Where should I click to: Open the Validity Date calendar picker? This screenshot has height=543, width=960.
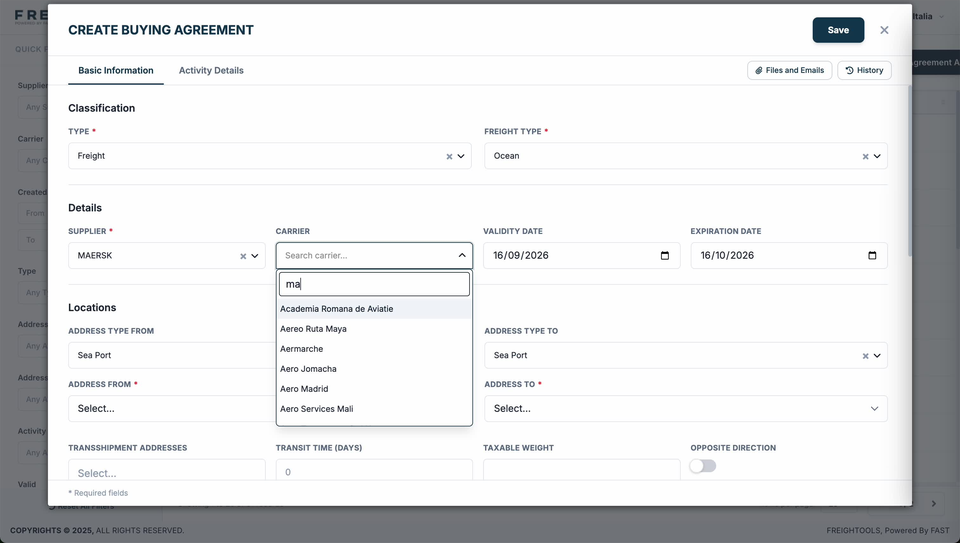pyautogui.click(x=664, y=256)
